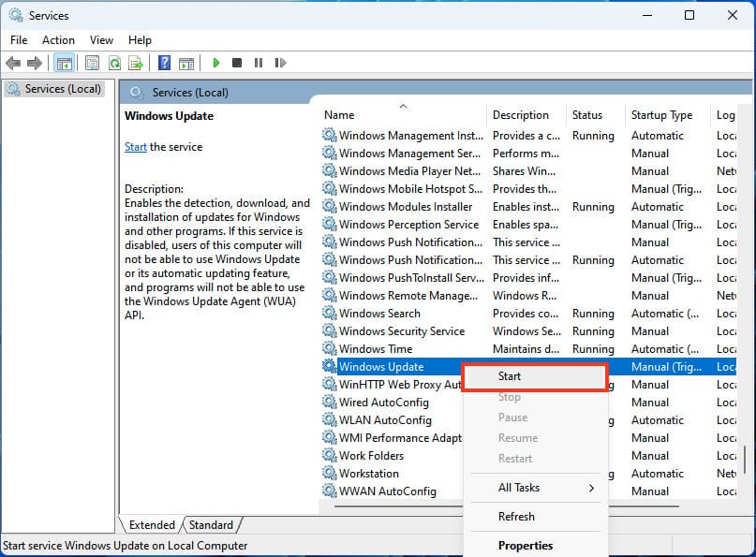Click the Stop Service square icon
This screenshot has height=557, width=756.
click(237, 63)
